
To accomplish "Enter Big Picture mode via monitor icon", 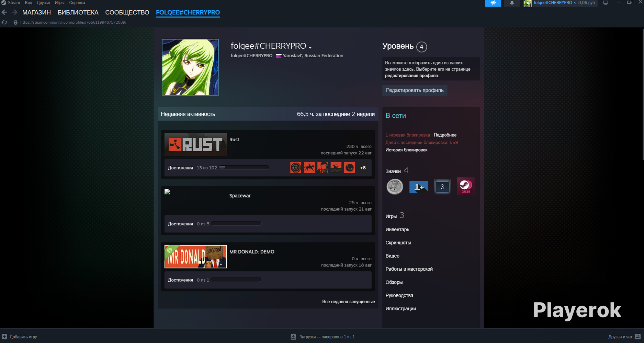I will pos(606,3).
